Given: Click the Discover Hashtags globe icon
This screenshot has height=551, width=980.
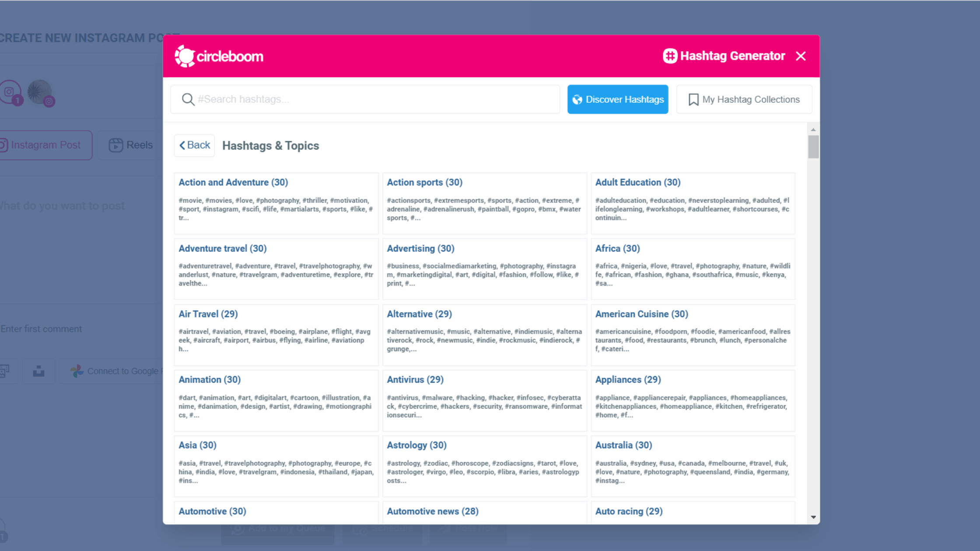Looking at the screenshot, I should click(577, 99).
